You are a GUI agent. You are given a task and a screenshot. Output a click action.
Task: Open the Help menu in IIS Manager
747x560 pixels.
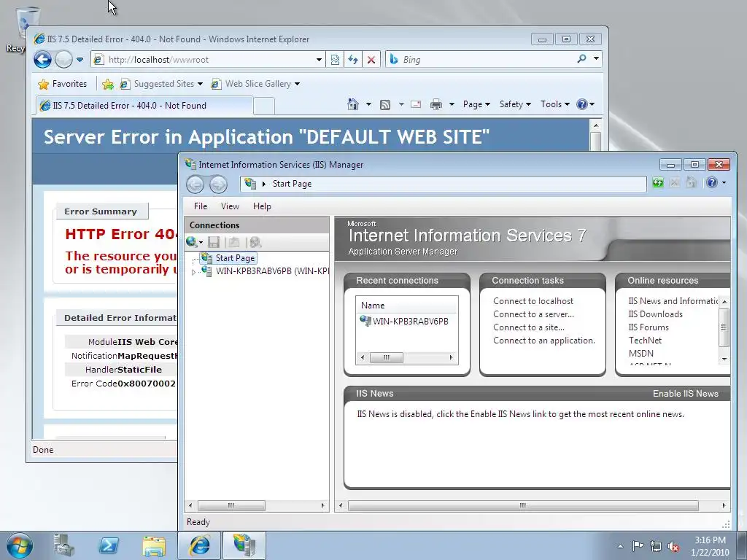(262, 206)
